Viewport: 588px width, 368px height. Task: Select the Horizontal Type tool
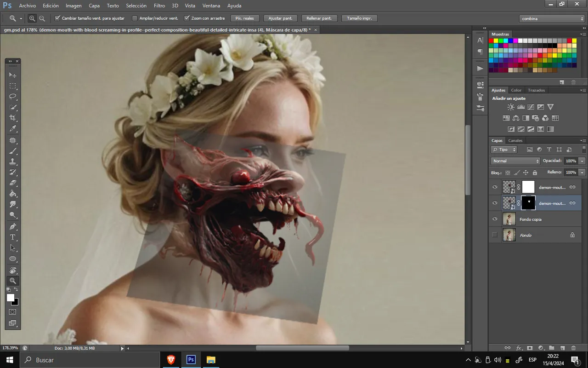click(x=13, y=237)
